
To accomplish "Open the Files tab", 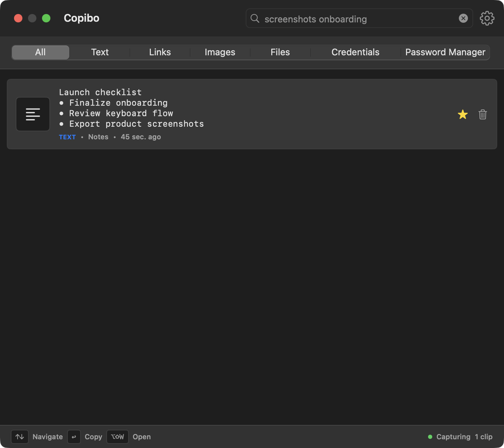I will point(280,52).
